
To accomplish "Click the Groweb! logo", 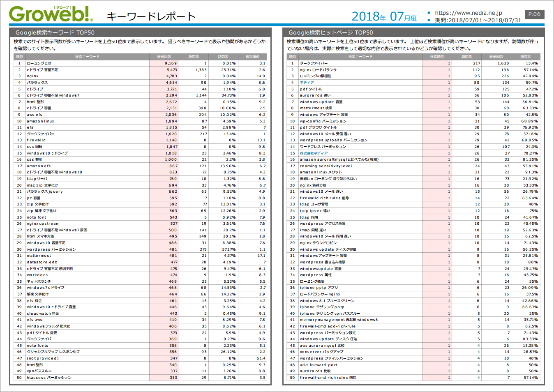I will tap(51, 14).
